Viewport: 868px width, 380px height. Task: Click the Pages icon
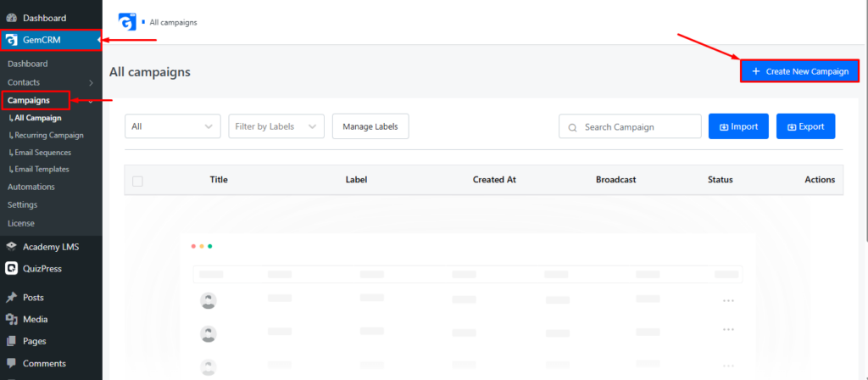click(12, 341)
